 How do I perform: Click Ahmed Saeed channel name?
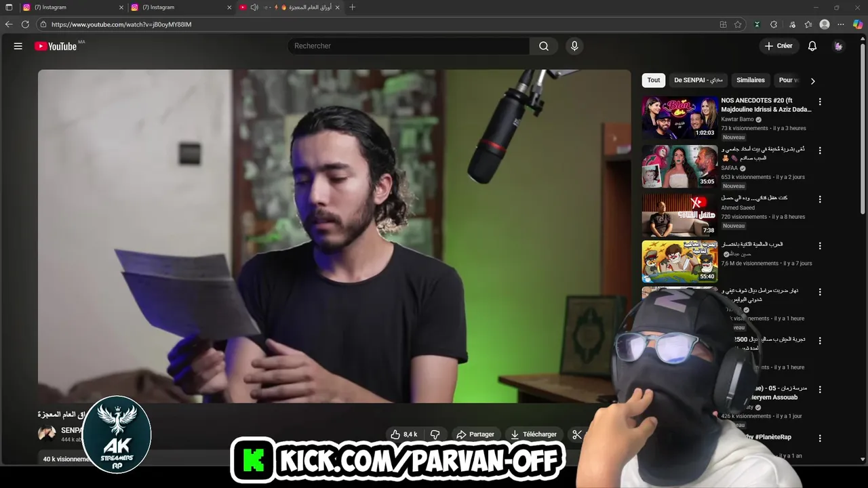(x=737, y=208)
